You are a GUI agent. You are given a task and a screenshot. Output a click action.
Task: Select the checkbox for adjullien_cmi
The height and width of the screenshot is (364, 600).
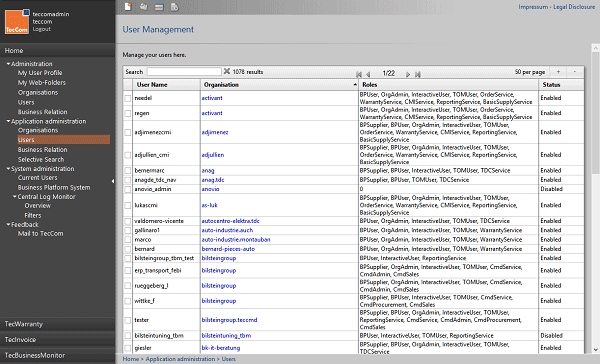[128, 155]
